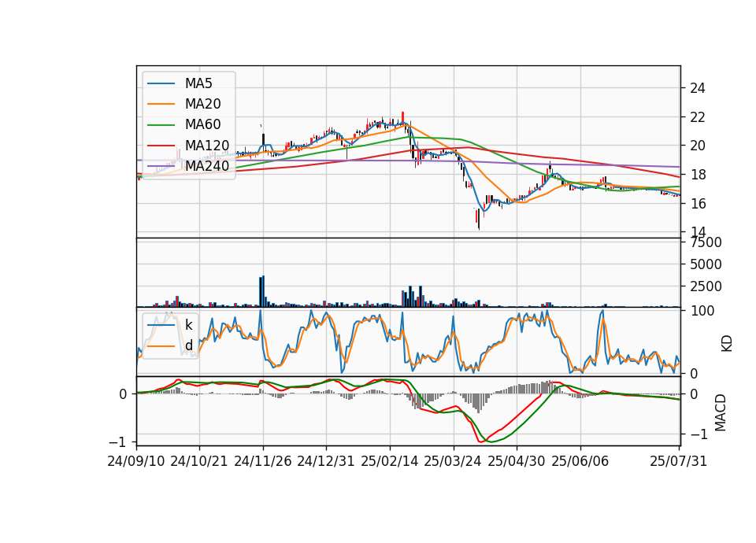Click the 24/10/21 date tick label

199,461
